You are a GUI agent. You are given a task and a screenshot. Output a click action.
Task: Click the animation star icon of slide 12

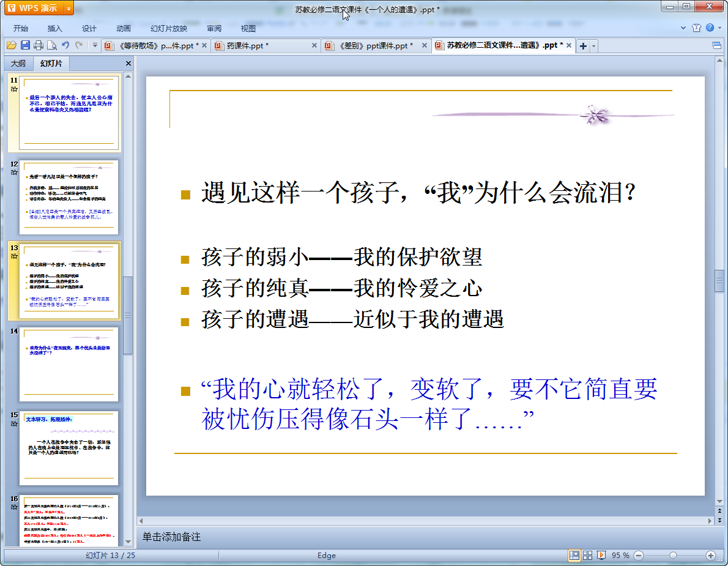(14, 173)
